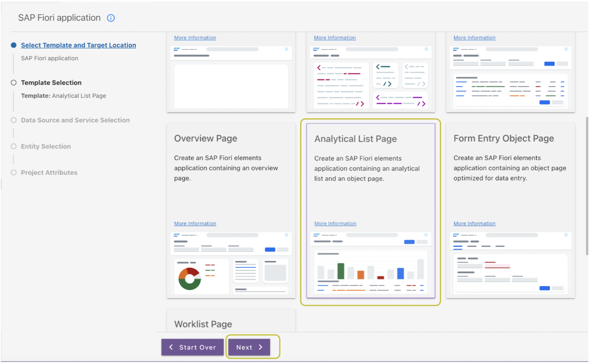Click the blank white template preview thumbnail
Viewport: 592px width, 364px height.
231,77
